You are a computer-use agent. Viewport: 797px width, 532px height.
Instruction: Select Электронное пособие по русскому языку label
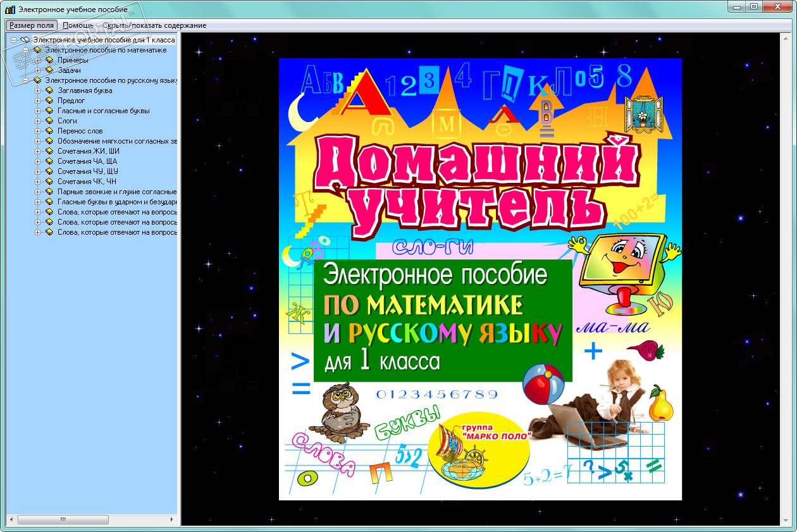(x=111, y=80)
